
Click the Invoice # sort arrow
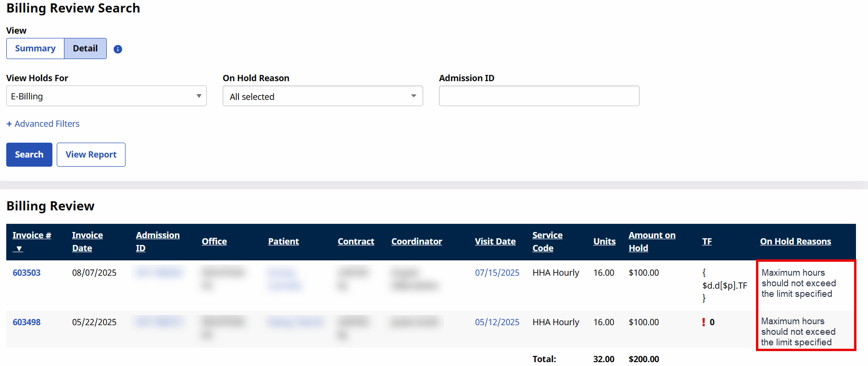pyautogui.click(x=19, y=249)
